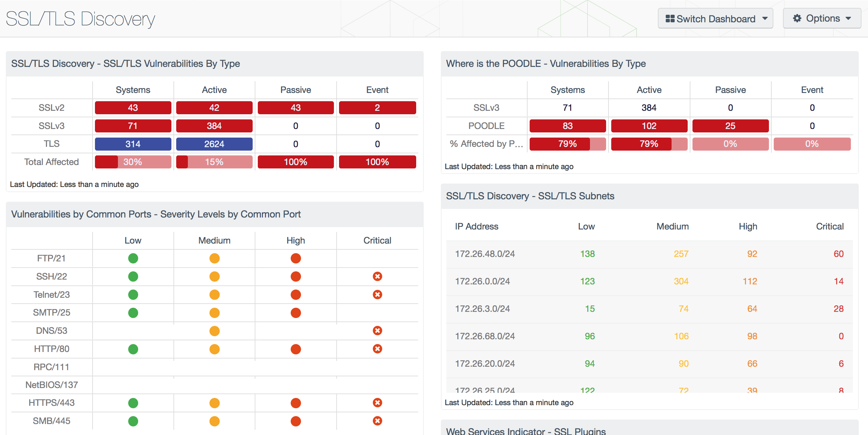Click the POODLE Passive cell showing 25
The height and width of the screenshot is (435, 868).
click(x=731, y=126)
